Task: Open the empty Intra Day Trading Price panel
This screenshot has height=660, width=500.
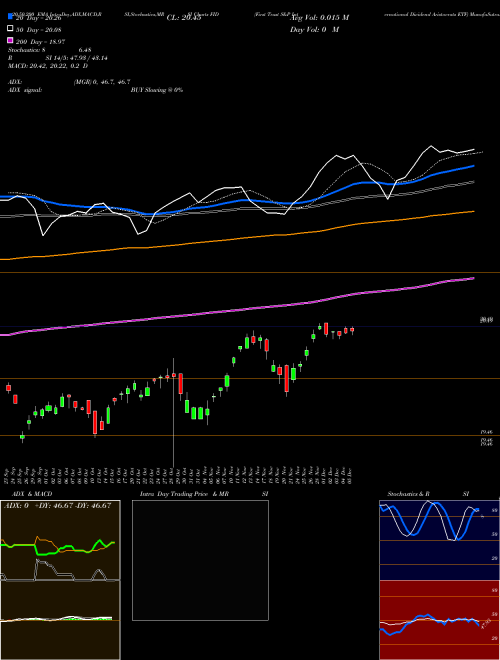Action: (200, 560)
